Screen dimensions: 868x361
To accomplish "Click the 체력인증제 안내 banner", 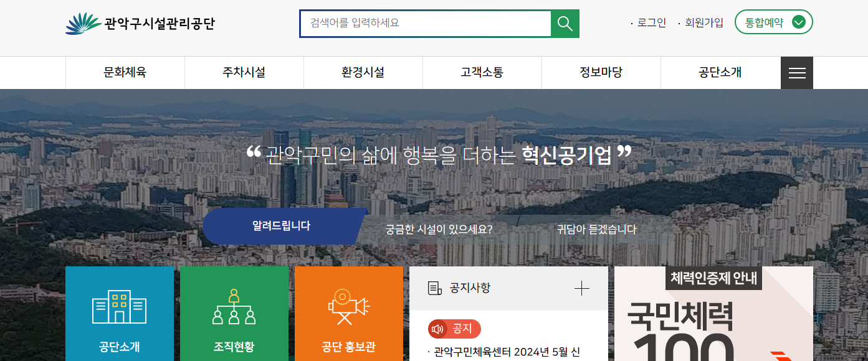I will pos(713,314).
